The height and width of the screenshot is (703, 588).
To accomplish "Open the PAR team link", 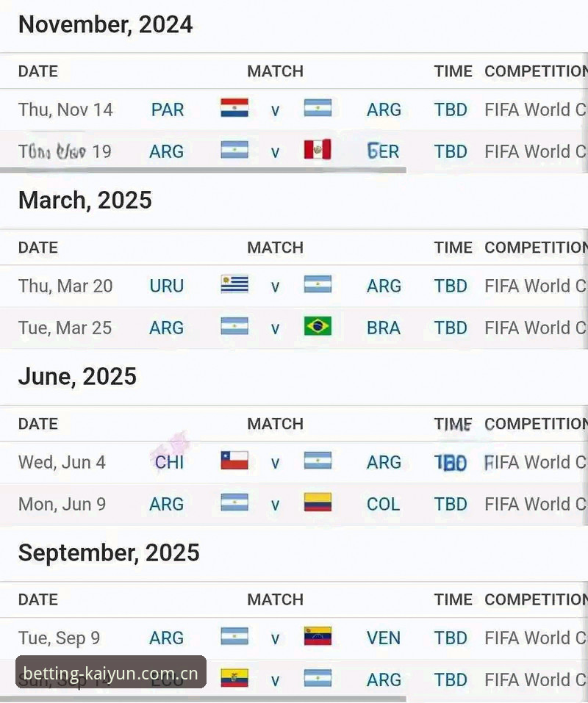I will pyautogui.click(x=168, y=110).
